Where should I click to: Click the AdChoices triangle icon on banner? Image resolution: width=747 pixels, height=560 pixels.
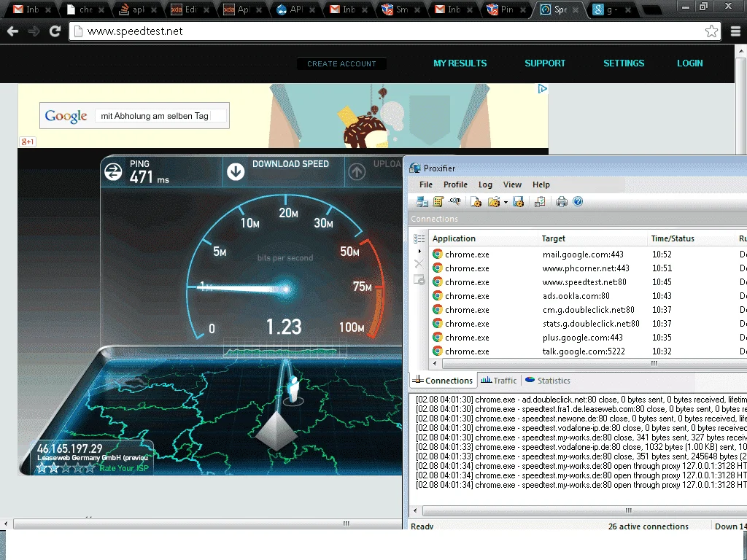[542, 88]
